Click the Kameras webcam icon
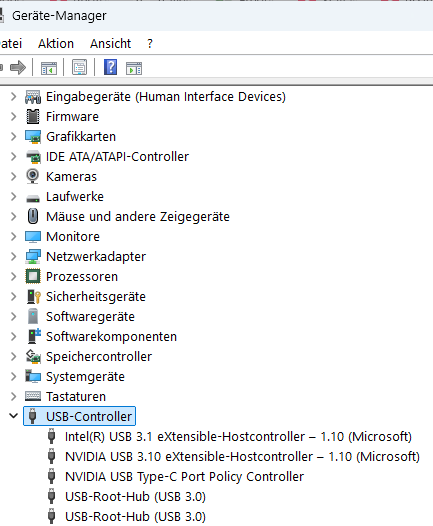433x526 pixels. click(33, 176)
